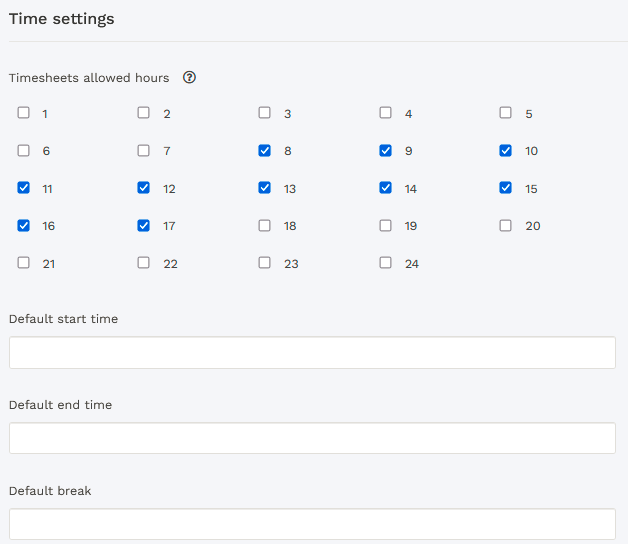Uncheck the hour 8 checkbox
Screen dimensions: 628x544
tap(265, 151)
